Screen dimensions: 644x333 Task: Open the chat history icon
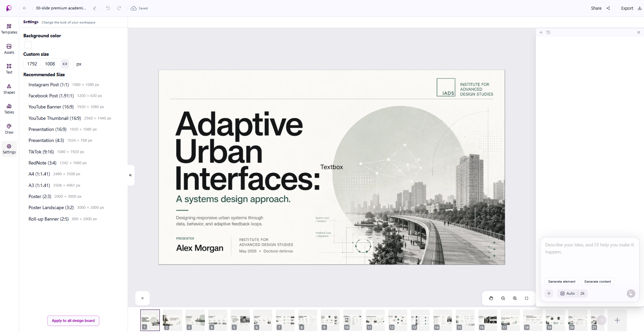pos(548,32)
